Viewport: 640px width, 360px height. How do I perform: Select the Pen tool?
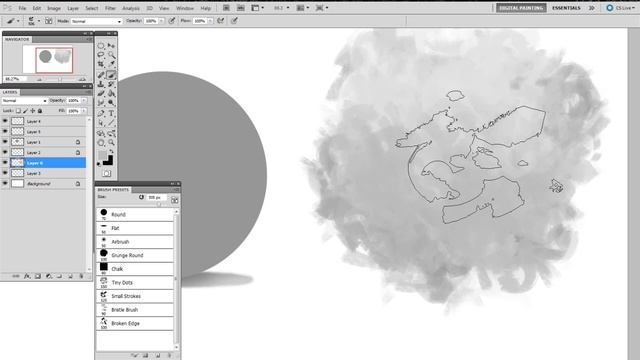[101, 113]
